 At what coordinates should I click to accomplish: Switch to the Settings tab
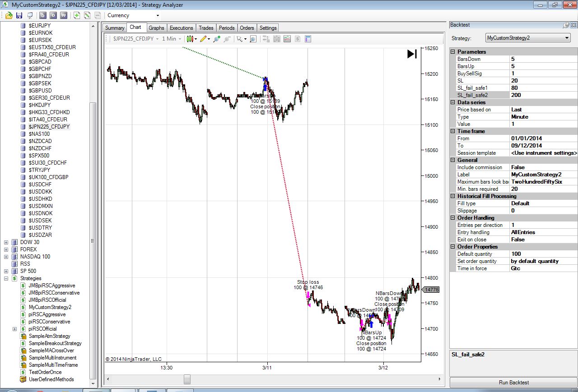[268, 28]
